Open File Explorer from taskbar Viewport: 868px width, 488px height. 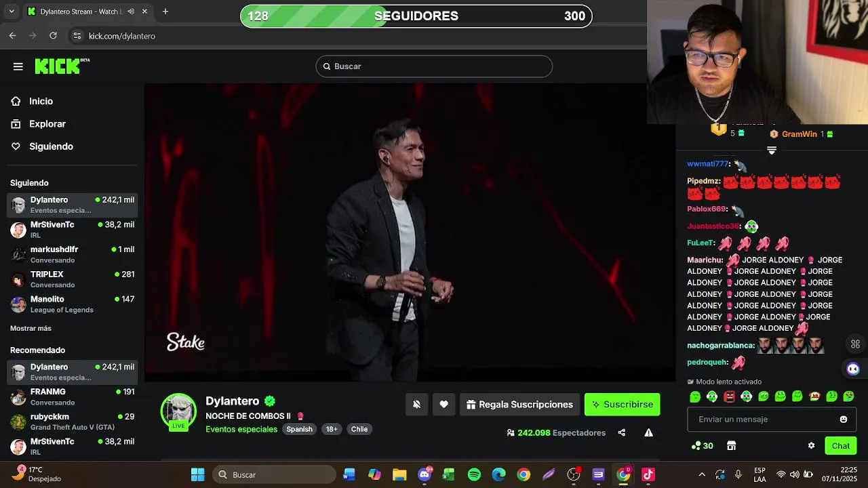pyautogui.click(x=399, y=474)
